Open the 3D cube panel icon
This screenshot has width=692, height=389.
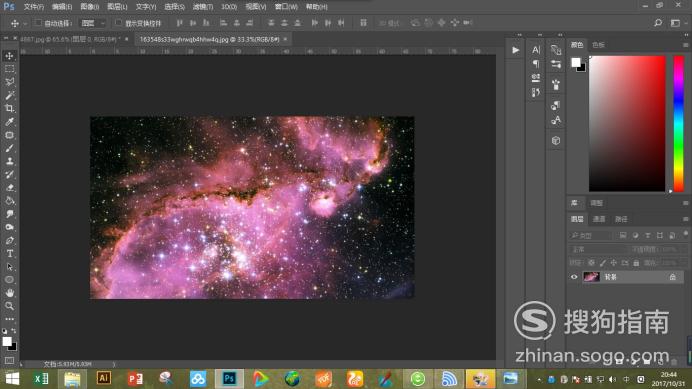[556, 140]
